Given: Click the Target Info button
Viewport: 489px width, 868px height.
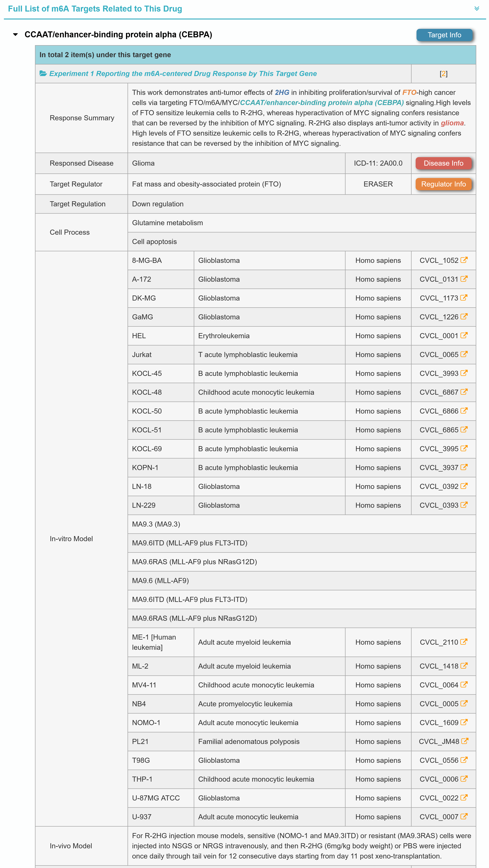Looking at the screenshot, I should coord(444,35).
